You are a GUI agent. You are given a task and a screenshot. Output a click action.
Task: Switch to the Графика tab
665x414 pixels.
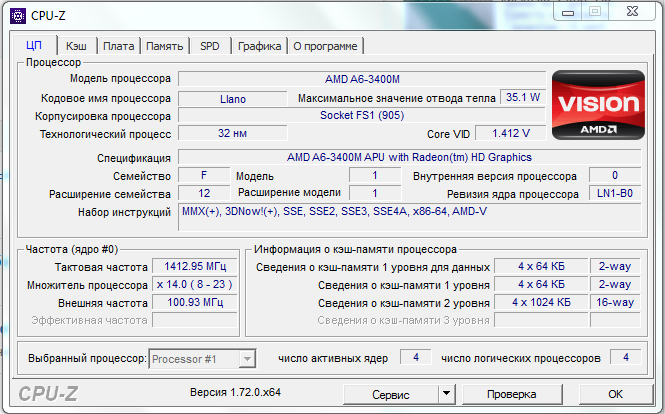(260, 46)
